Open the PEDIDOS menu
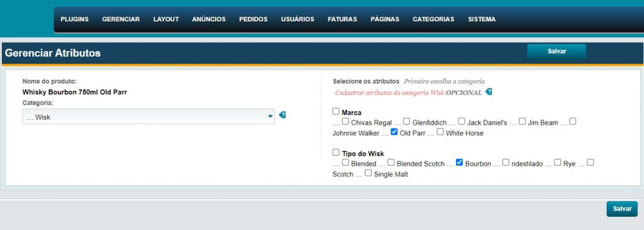The height and width of the screenshot is (230, 644). coord(253,20)
